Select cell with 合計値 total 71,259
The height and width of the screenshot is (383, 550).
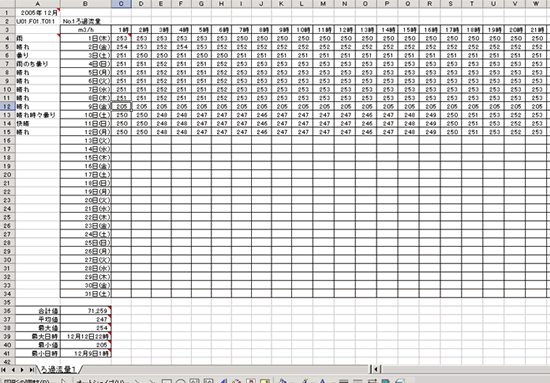point(86,311)
